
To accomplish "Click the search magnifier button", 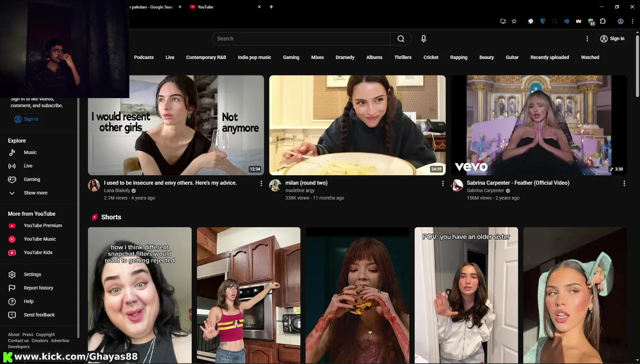I will pos(401,38).
